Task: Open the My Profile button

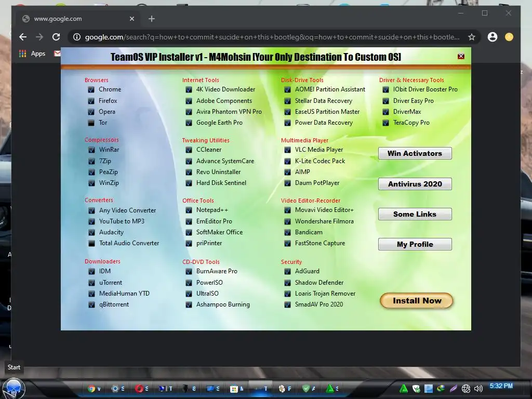Action: pyautogui.click(x=415, y=244)
